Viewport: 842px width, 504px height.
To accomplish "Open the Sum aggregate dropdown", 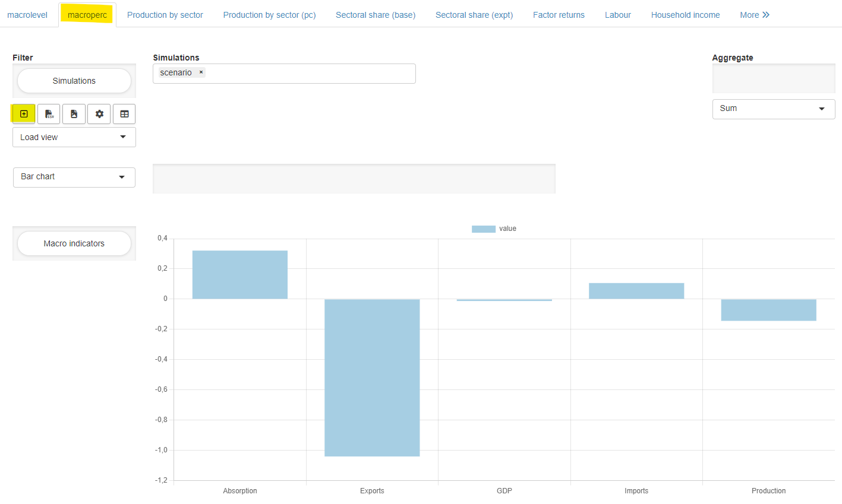I will (x=773, y=109).
